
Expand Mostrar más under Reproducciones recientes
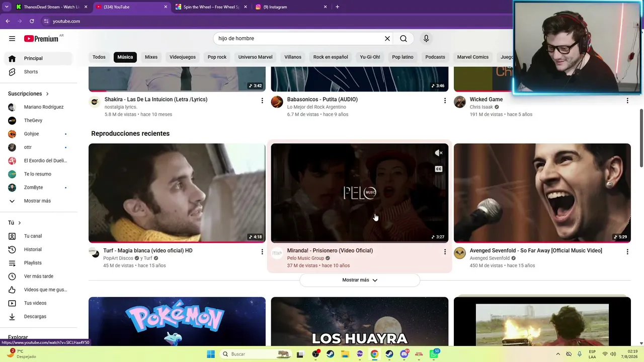click(360, 280)
